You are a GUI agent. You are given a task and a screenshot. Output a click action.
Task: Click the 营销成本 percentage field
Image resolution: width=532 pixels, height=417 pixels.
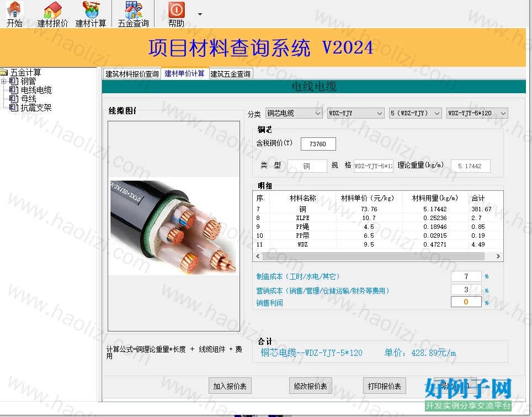466,290
